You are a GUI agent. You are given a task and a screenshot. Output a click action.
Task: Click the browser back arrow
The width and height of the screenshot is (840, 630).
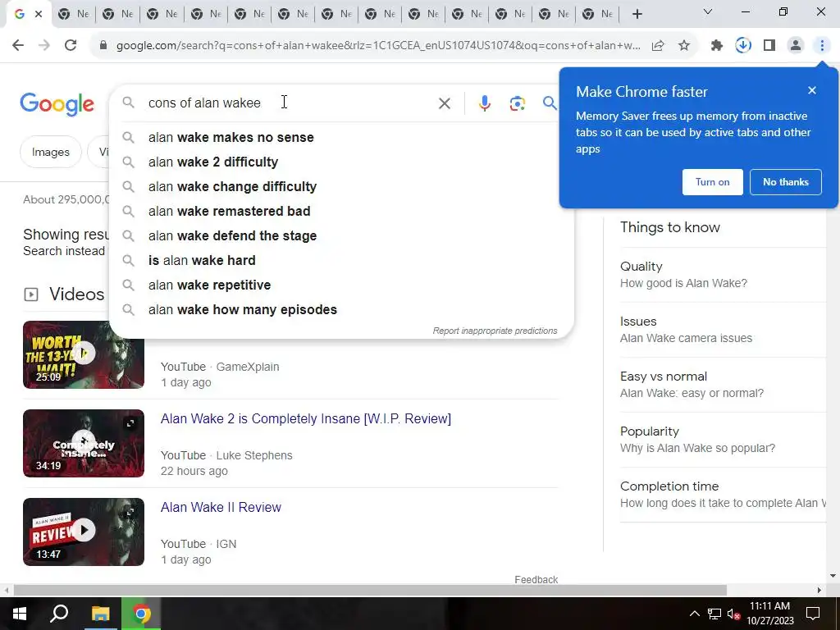click(x=18, y=46)
